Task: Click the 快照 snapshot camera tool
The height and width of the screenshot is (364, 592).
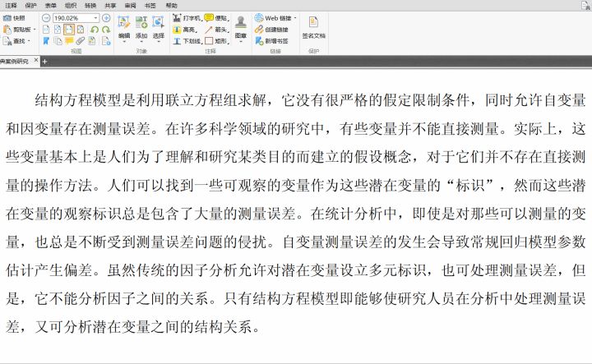Action: [x=14, y=18]
